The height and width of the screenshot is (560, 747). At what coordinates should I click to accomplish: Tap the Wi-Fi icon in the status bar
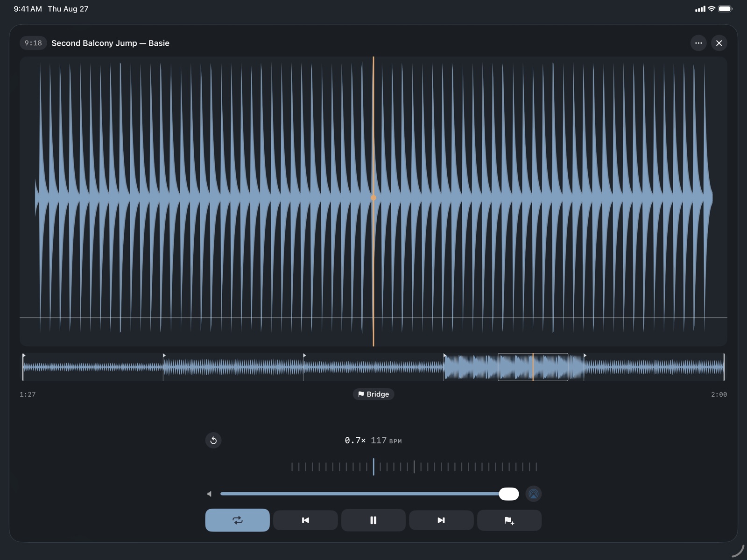[712, 9]
